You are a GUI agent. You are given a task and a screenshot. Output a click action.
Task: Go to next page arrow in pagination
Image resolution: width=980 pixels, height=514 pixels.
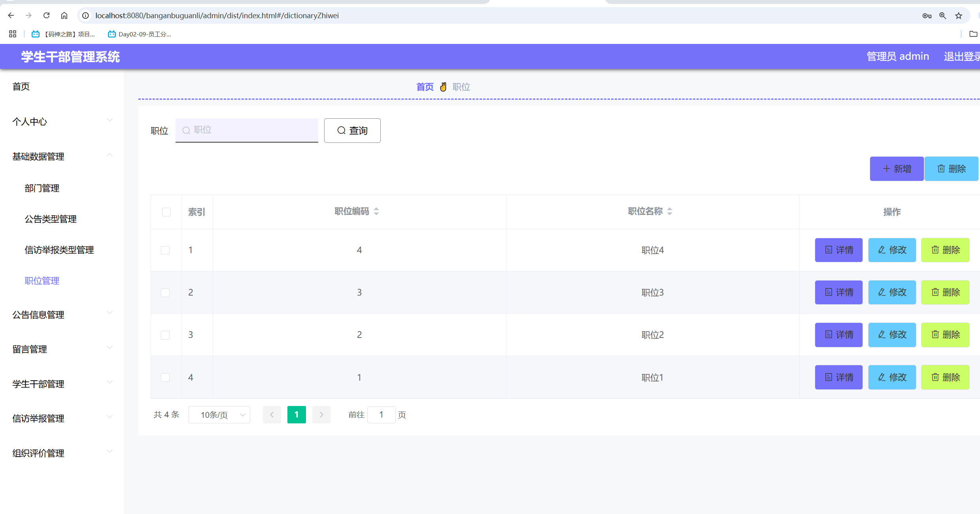[x=321, y=415]
